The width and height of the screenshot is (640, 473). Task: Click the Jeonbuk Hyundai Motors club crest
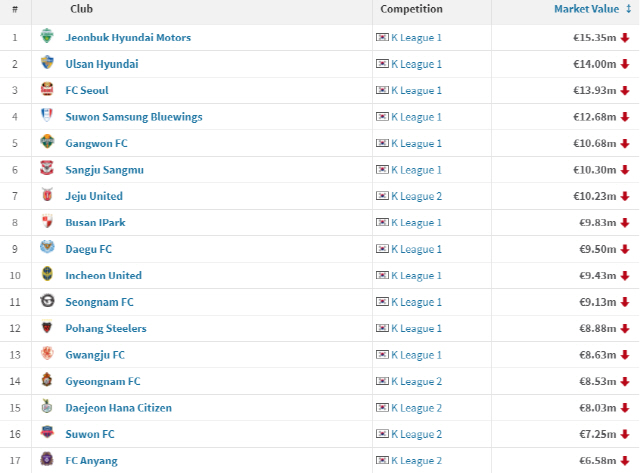click(x=47, y=36)
